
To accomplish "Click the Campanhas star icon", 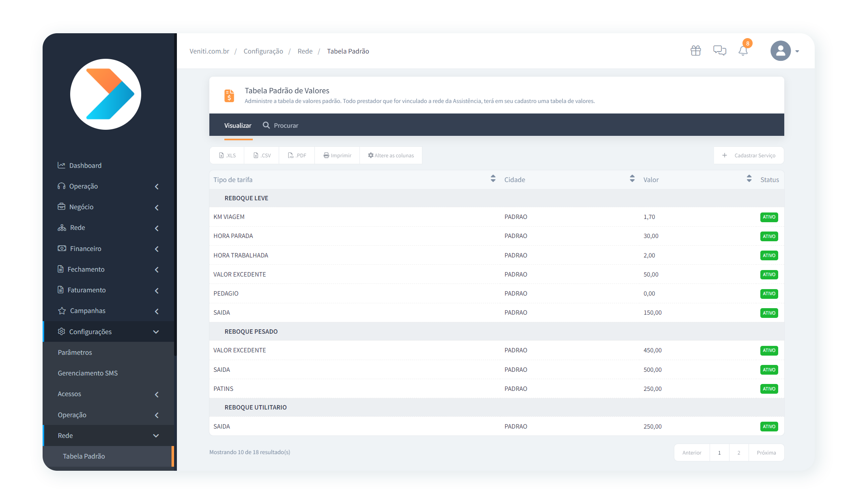I will (62, 311).
